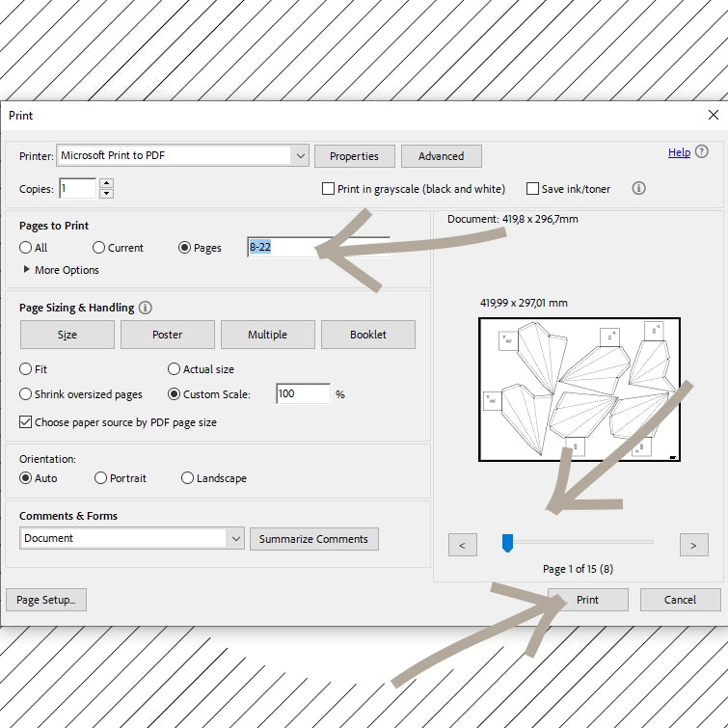Select the All pages radio button
The width and height of the screenshot is (728, 728).
[26, 248]
